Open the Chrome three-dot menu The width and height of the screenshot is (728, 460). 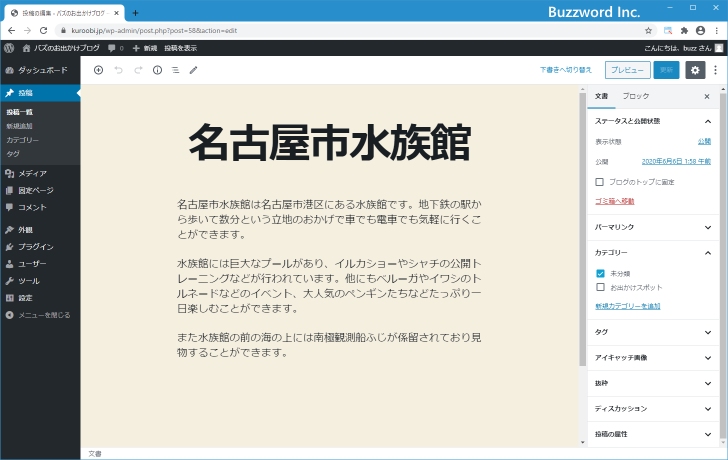coord(717,31)
